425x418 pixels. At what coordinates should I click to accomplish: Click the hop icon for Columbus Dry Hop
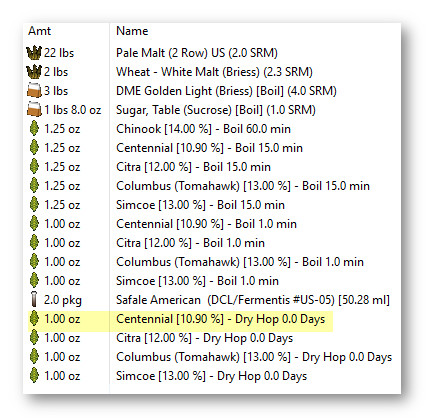(x=34, y=357)
